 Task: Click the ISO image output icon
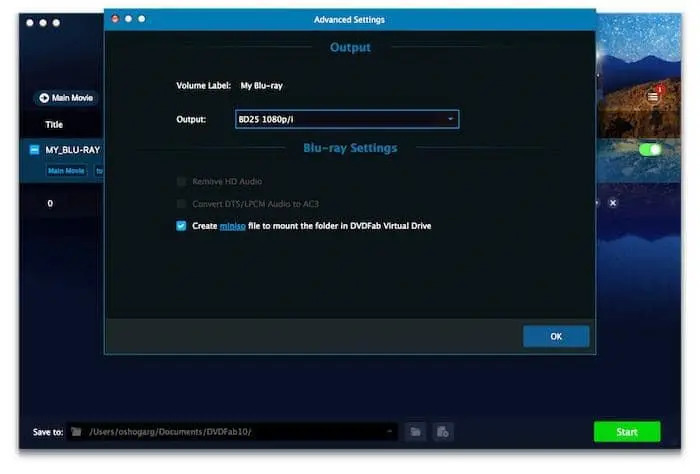point(444,432)
